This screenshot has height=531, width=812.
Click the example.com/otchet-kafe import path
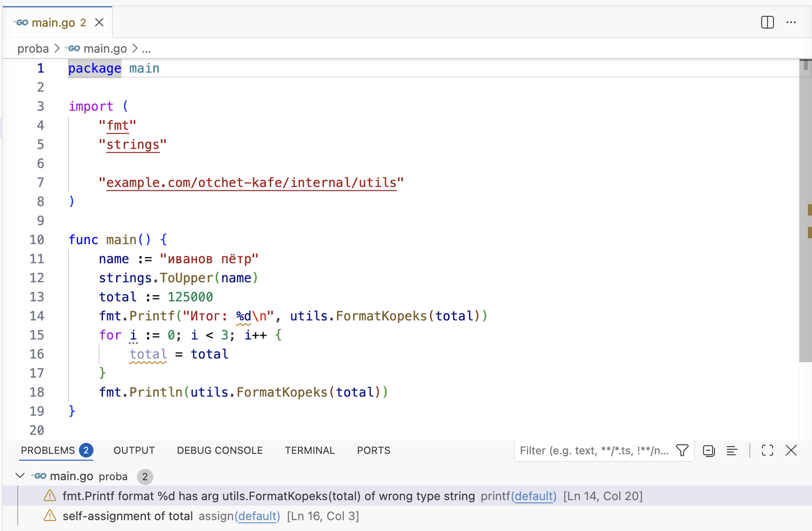[x=251, y=183]
